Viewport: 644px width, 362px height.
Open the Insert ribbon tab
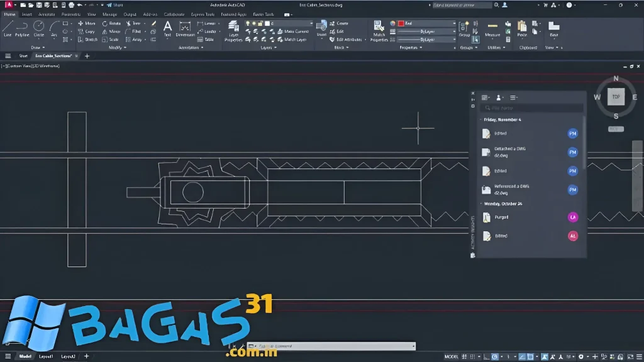[26, 14]
